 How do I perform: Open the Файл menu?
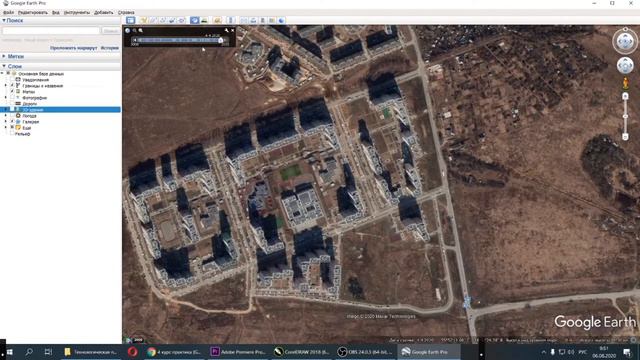click(x=8, y=13)
